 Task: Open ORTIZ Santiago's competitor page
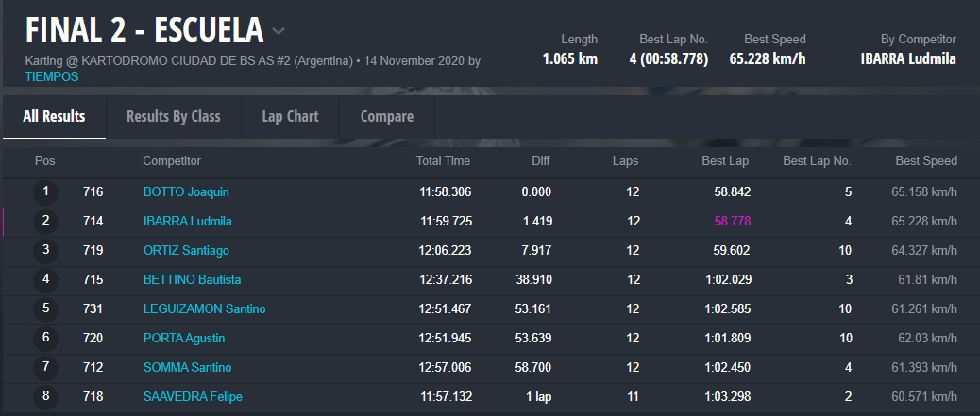click(x=186, y=251)
